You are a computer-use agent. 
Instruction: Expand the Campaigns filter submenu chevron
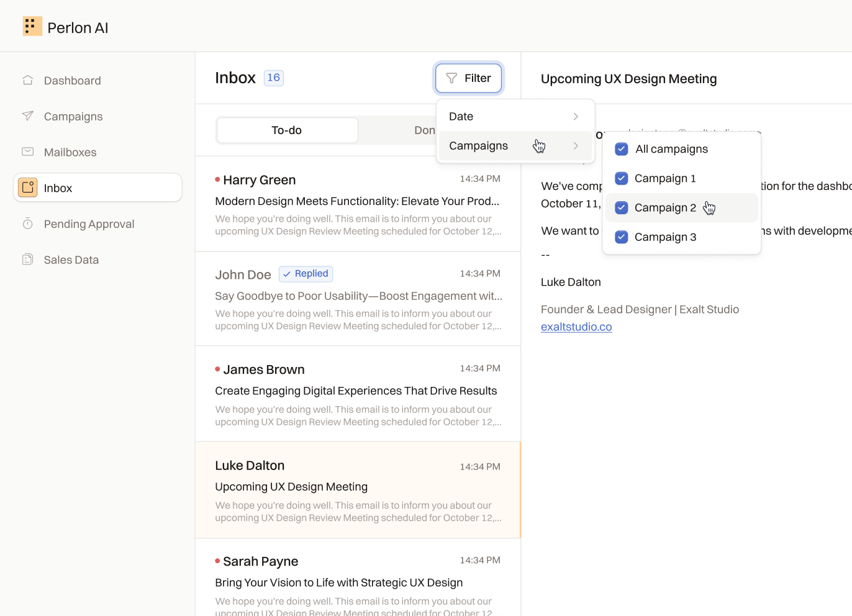pos(576,146)
